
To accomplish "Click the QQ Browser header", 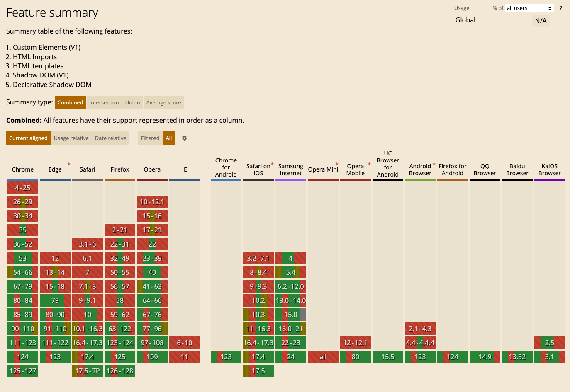I will 485,169.
